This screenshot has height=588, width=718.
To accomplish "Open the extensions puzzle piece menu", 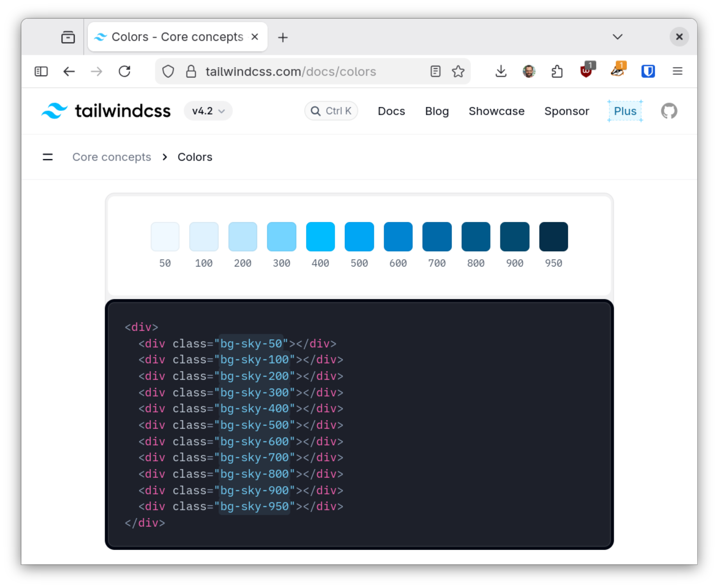I will pyautogui.click(x=557, y=71).
